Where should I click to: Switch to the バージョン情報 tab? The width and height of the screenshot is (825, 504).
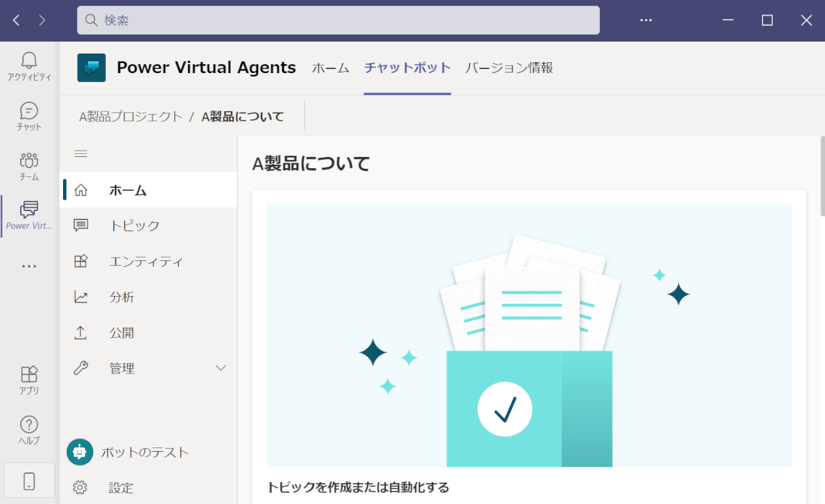[509, 68]
